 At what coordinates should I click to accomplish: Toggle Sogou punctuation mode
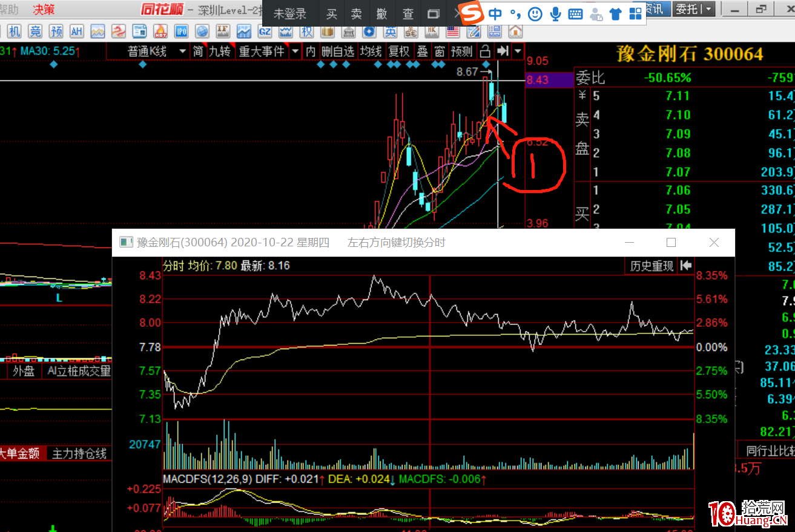point(515,13)
